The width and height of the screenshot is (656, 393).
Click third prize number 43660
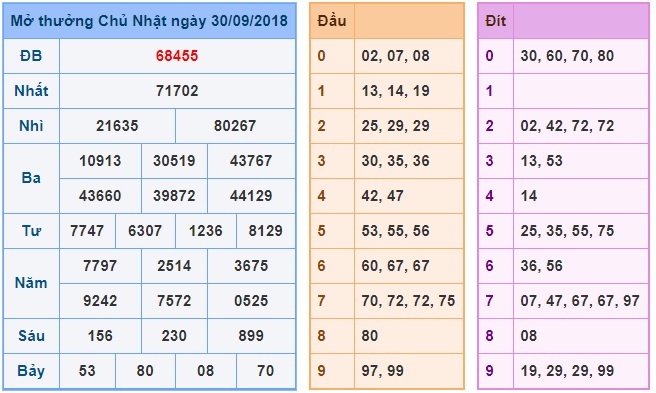100,195
